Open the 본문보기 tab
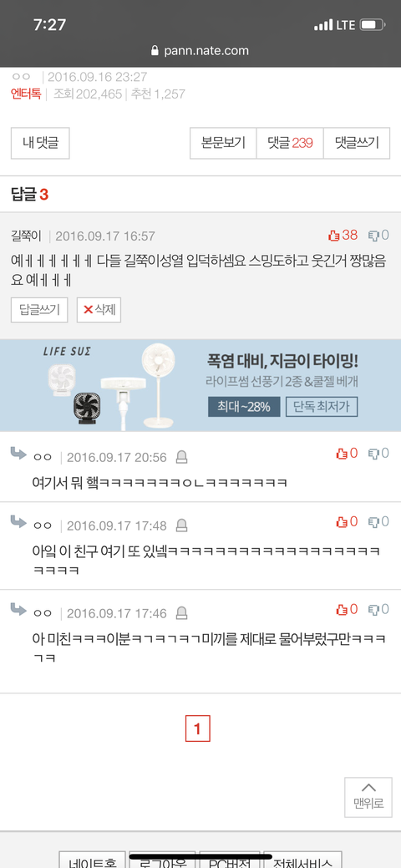 pyautogui.click(x=223, y=143)
